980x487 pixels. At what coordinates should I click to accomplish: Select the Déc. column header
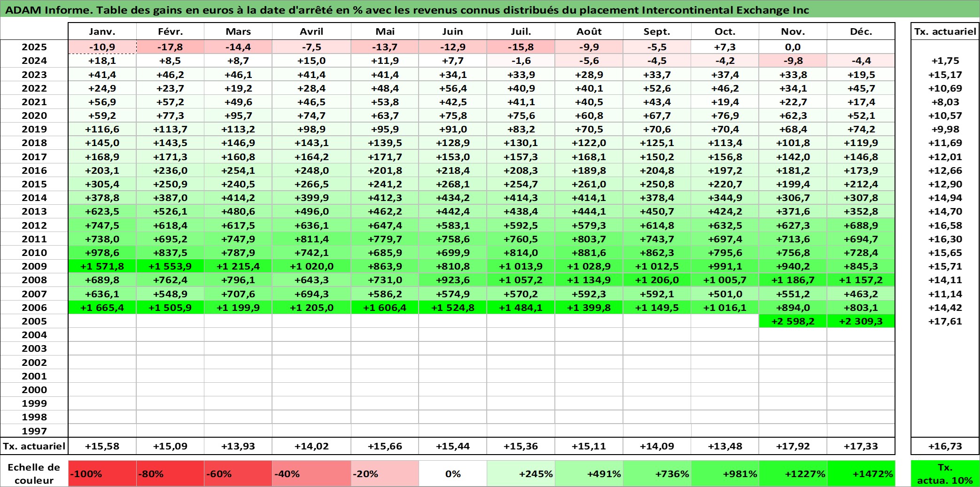[861, 31]
